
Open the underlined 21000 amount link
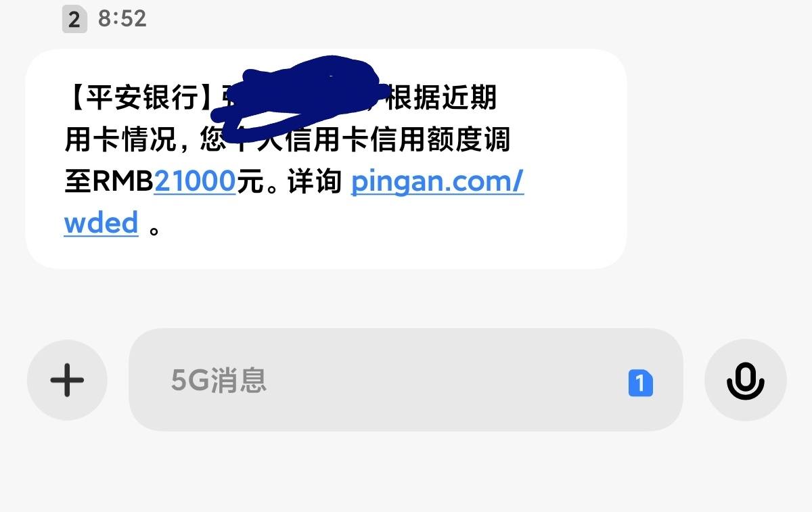[195, 181]
